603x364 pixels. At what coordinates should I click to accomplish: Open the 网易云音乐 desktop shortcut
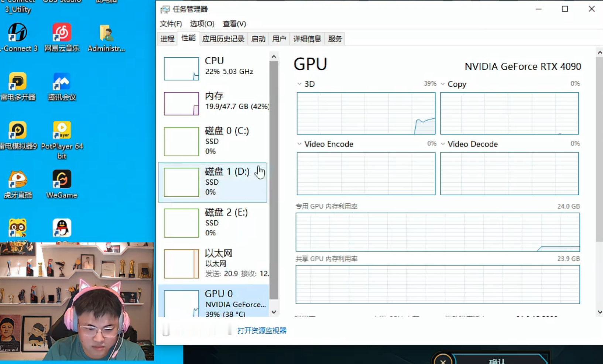[62, 37]
